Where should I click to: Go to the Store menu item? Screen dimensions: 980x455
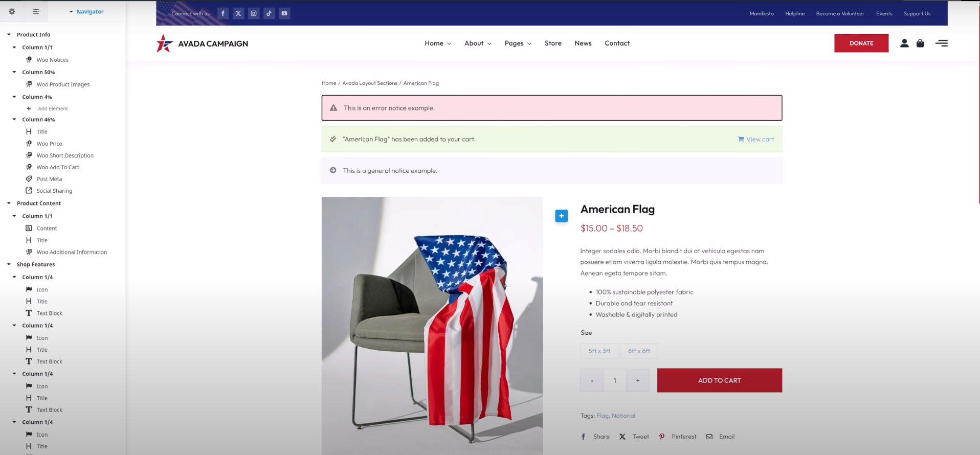(553, 43)
